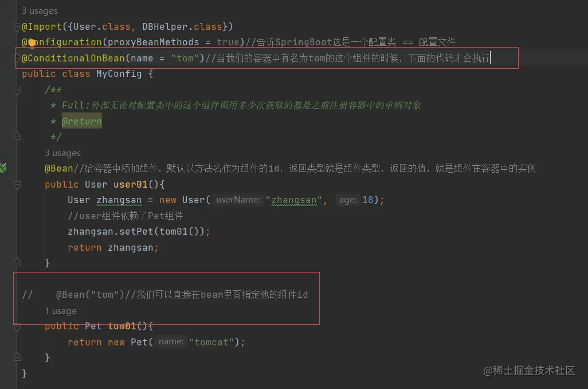Click the "zhangsan" string literal
Screen dimensions: 588x389
[293, 200]
